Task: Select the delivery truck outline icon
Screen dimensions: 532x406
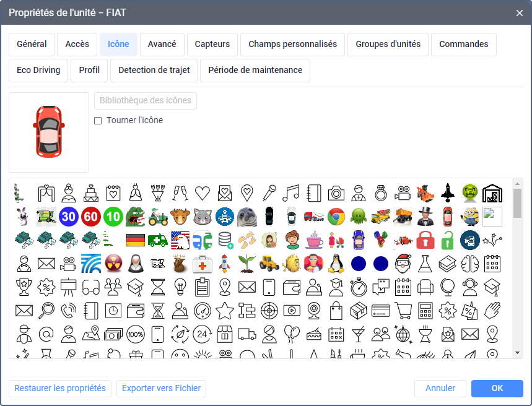Action: click(x=247, y=334)
